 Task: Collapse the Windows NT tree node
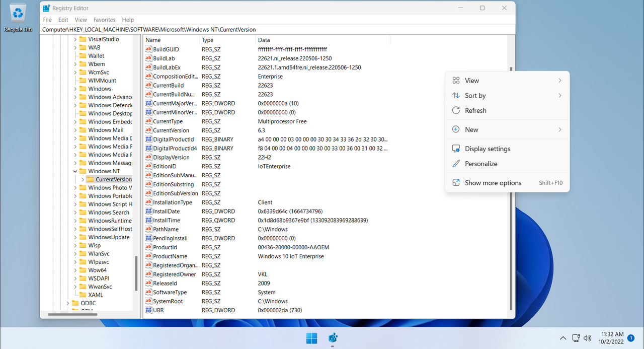[x=75, y=171]
